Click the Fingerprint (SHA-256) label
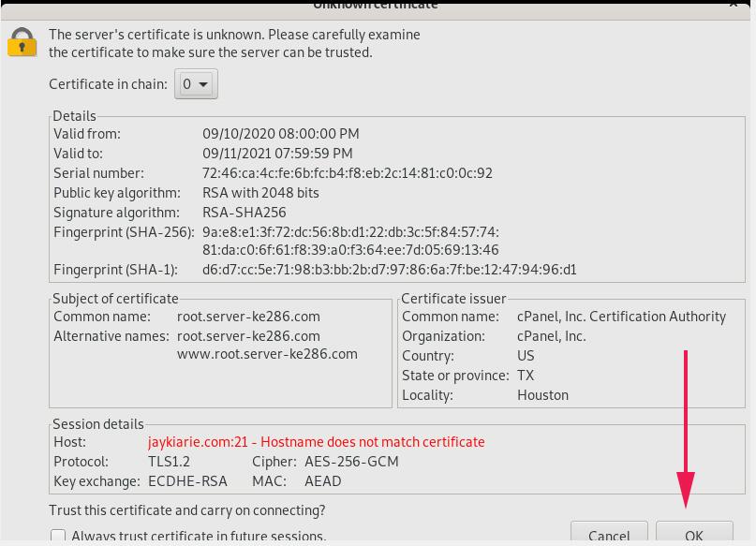The image size is (756, 546). [124, 232]
